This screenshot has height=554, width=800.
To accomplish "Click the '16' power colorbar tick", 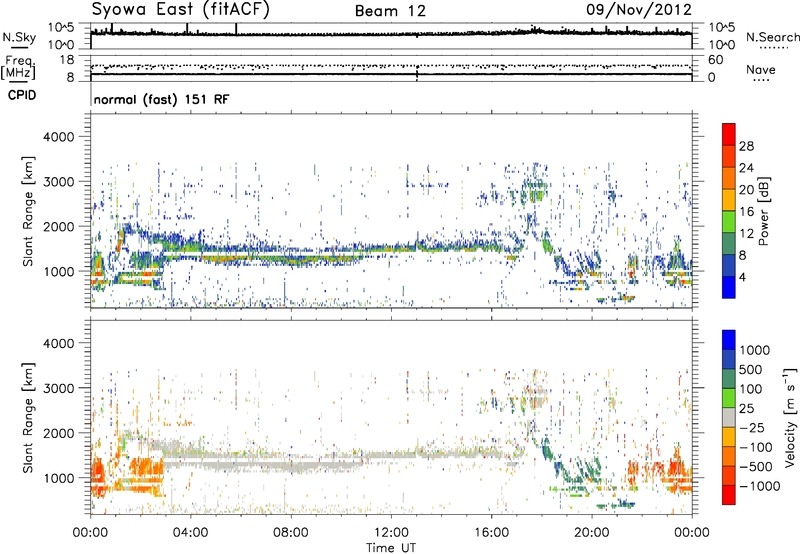I will click(746, 212).
